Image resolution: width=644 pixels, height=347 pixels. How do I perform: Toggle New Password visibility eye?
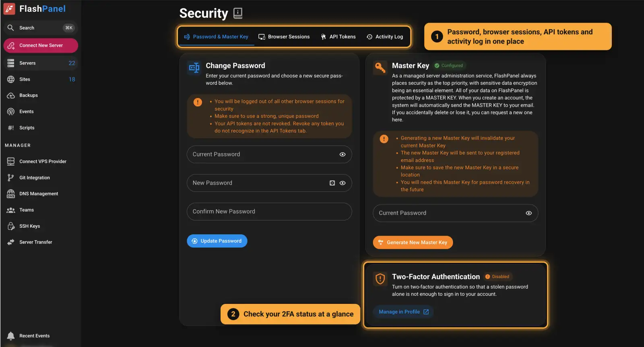pos(343,183)
